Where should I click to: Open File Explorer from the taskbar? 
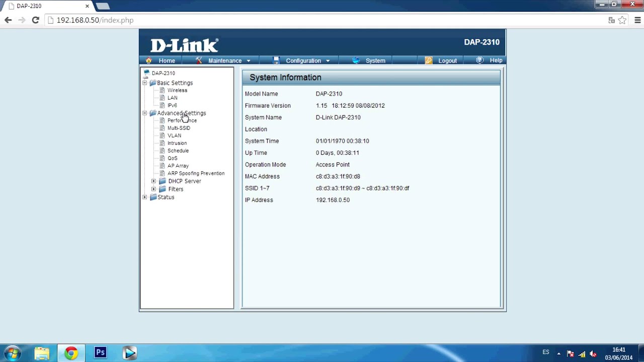coord(42,353)
